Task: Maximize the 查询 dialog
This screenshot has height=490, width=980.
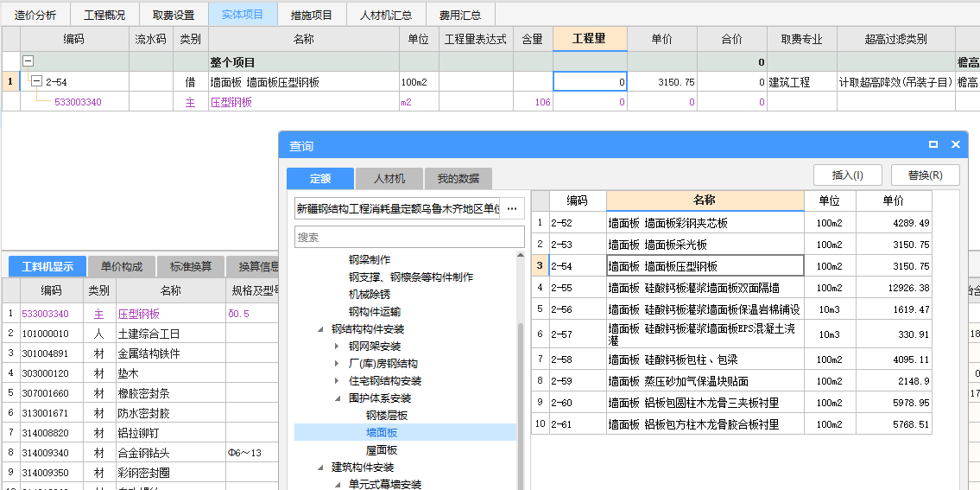Action: click(x=933, y=144)
